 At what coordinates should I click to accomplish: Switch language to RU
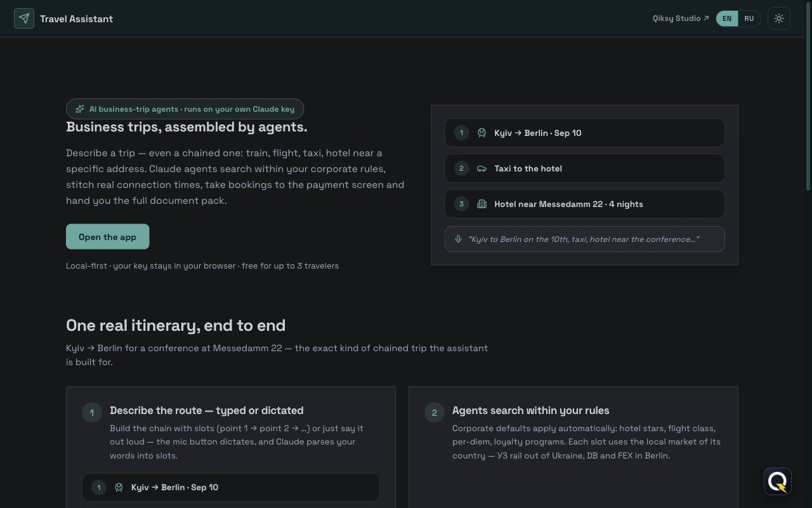(749, 18)
